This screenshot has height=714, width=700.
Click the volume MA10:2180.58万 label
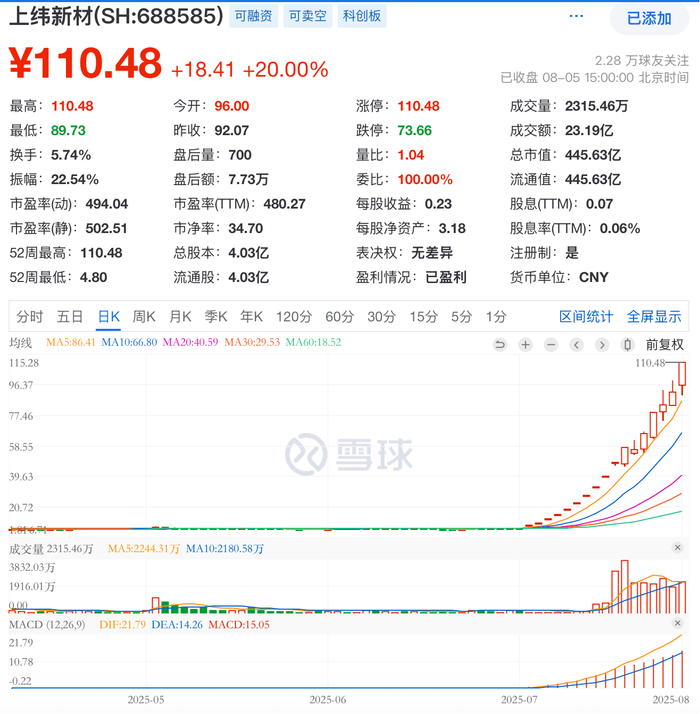click(225, 549)
